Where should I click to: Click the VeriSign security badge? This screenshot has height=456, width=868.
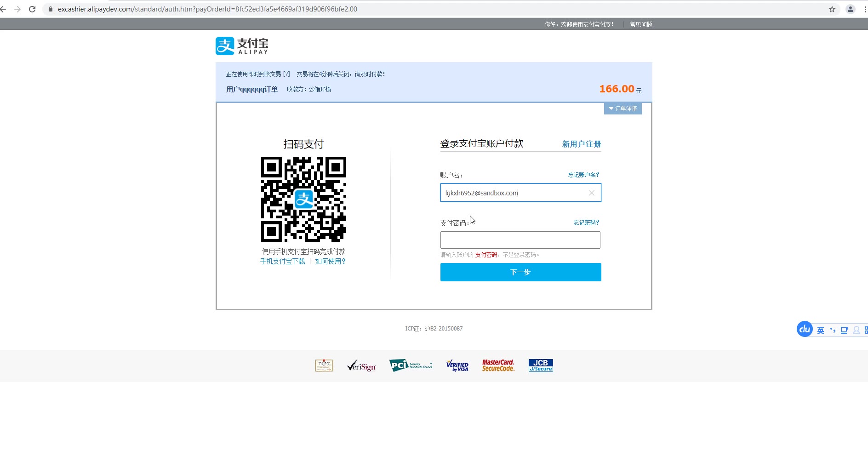pyautogui.click(x=361, y=366)
